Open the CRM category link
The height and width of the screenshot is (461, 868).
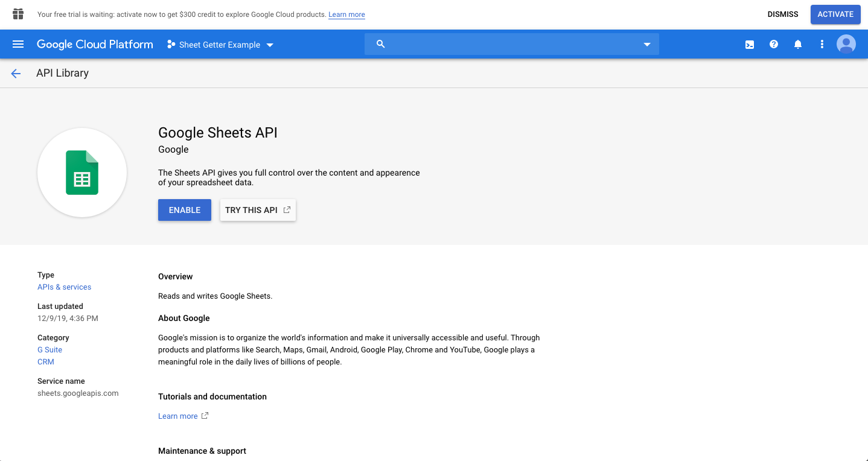pos(46,362)
